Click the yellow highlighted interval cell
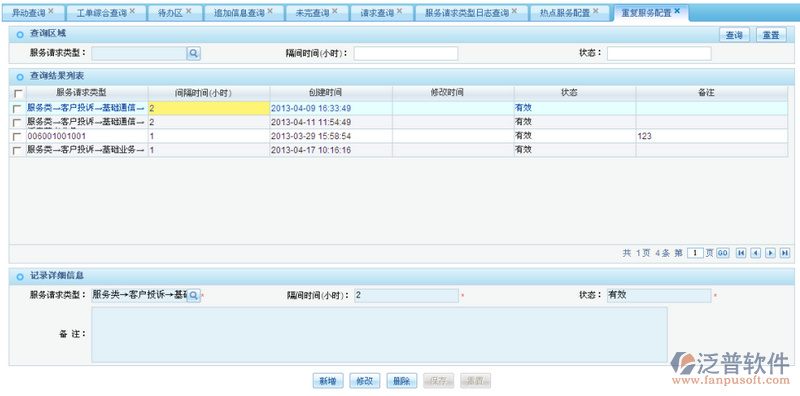 [x=209, y=109]
